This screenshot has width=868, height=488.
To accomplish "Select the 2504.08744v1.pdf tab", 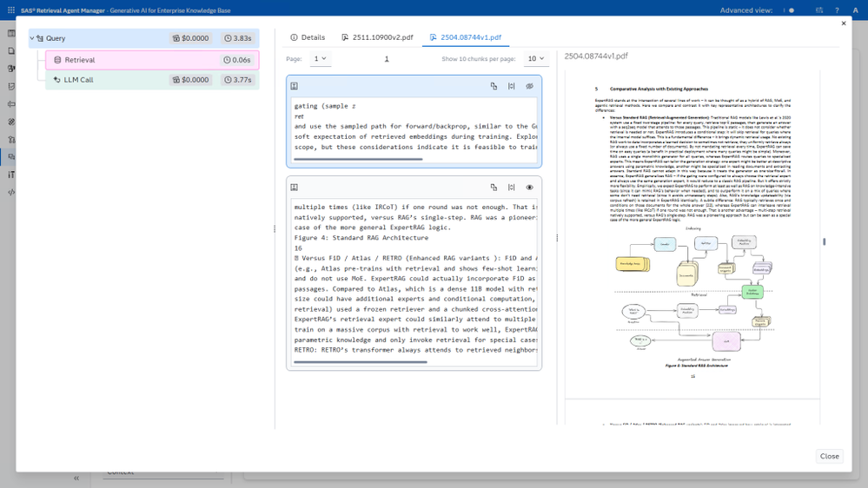I will (466, 37).
